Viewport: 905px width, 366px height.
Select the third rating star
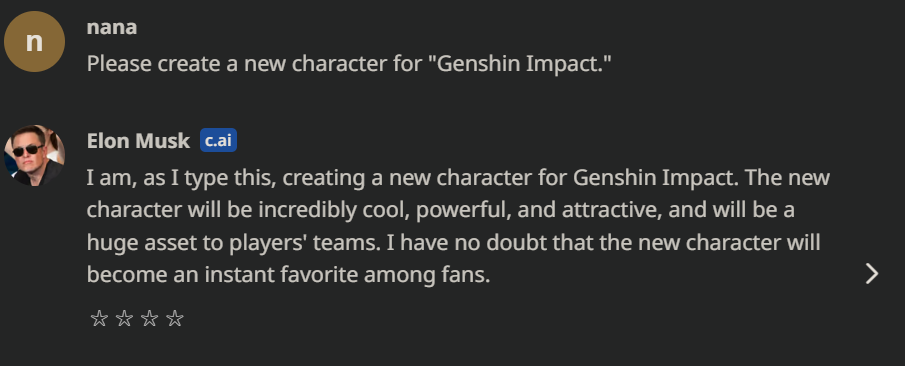point(149,319)
